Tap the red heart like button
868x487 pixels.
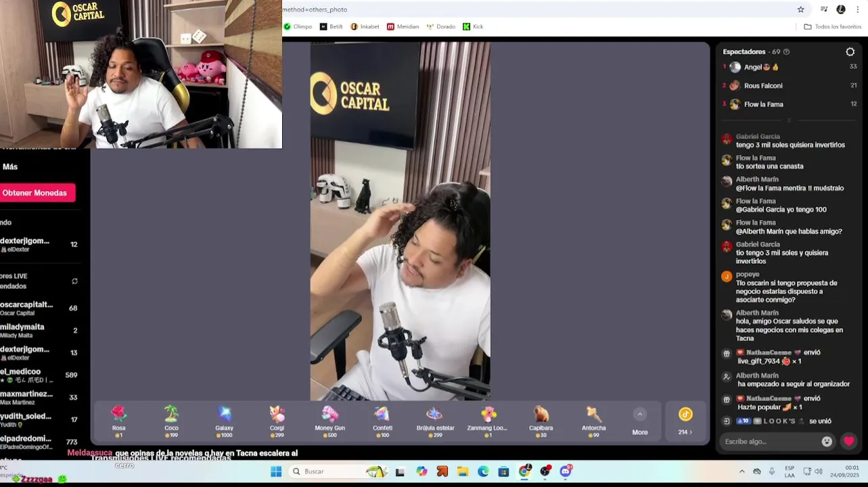pos(848,441)
